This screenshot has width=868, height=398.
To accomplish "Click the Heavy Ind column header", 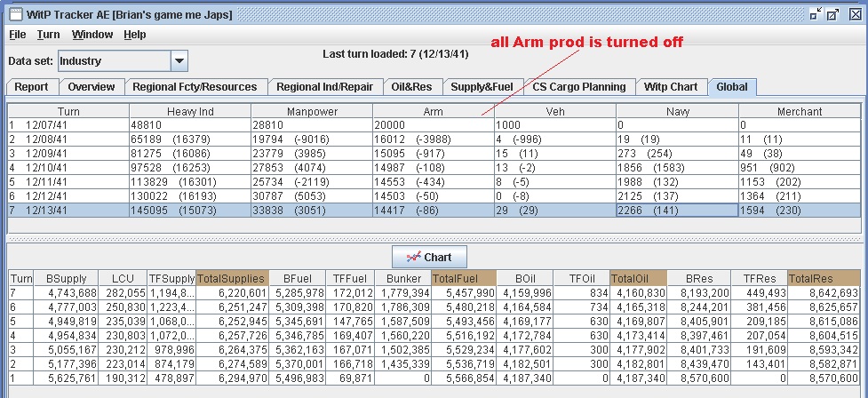I will point(190,111).
